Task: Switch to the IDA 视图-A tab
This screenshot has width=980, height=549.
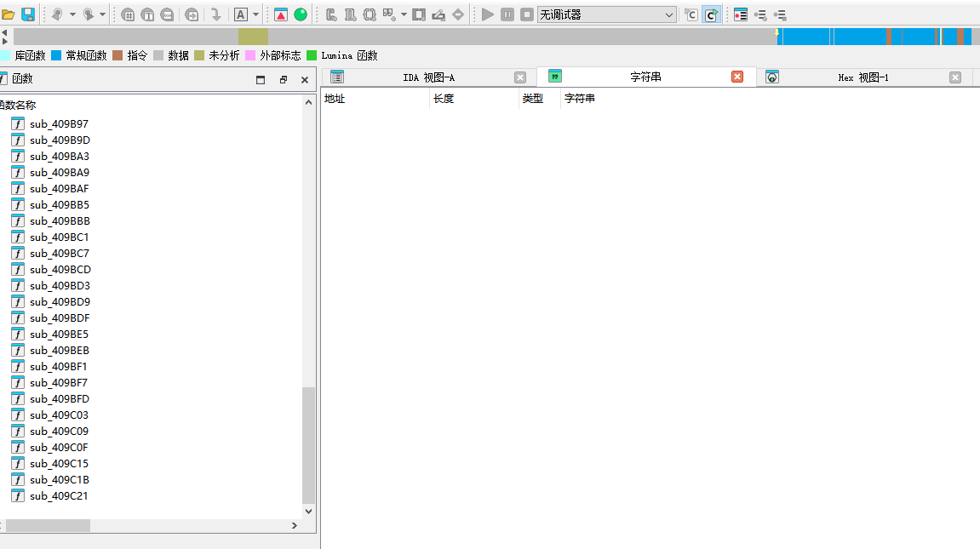Action: 428,77
